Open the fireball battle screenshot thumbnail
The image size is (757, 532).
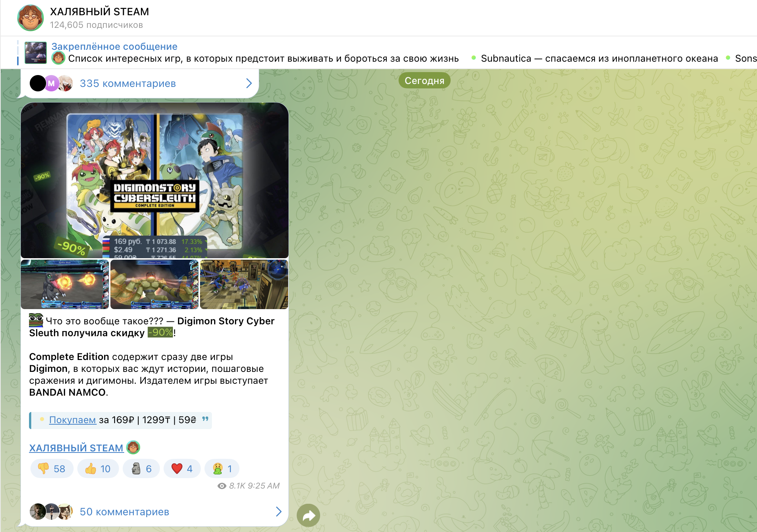[x=65, y=284]
